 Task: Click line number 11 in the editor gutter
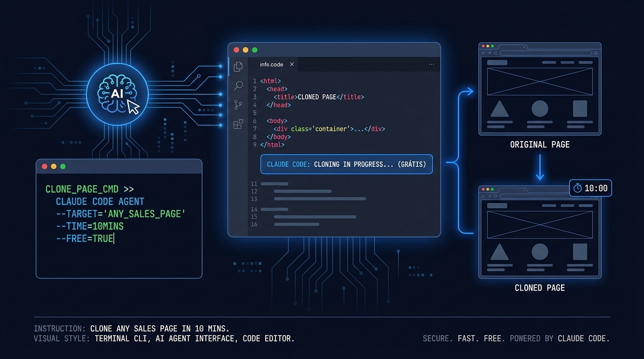pyautogui.click(x=254, y=184)
